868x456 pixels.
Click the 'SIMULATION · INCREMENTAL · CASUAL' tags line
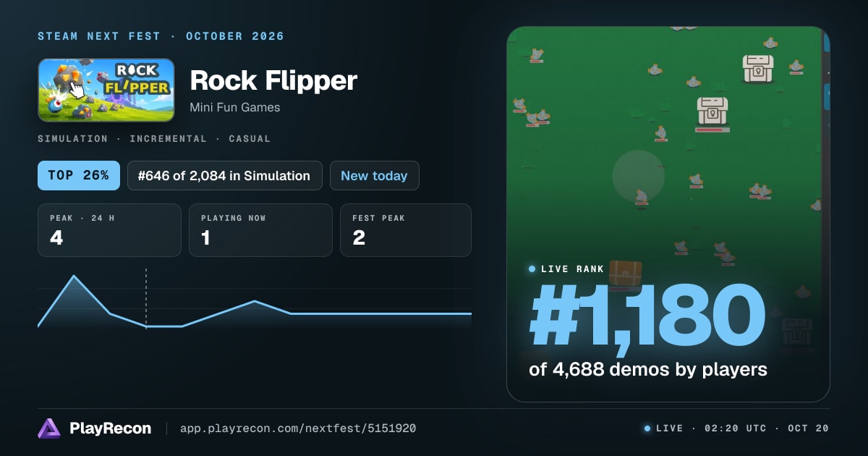coord(154,138)
